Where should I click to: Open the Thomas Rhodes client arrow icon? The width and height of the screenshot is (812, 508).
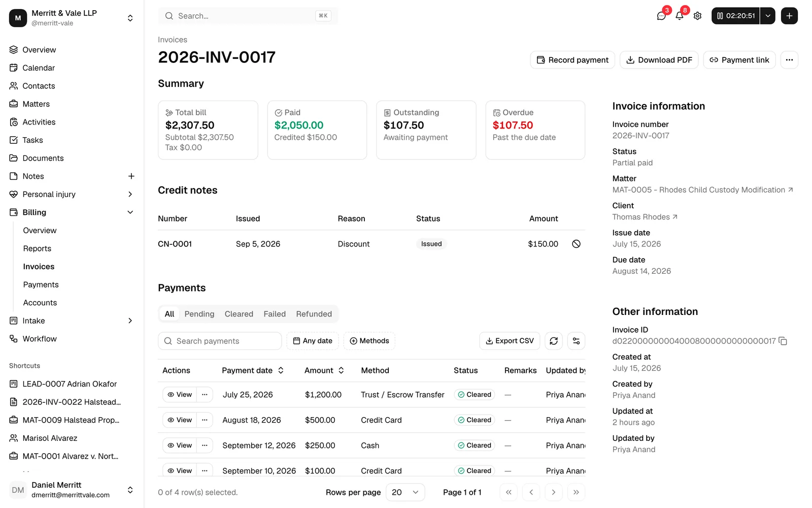click(x=675, y=217)
